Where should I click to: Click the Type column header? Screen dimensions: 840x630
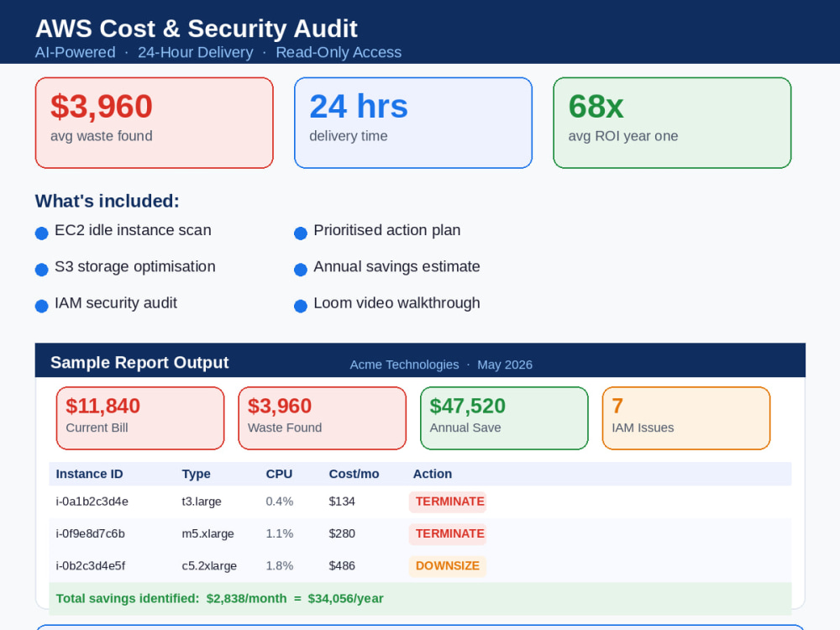click(196, 474)
